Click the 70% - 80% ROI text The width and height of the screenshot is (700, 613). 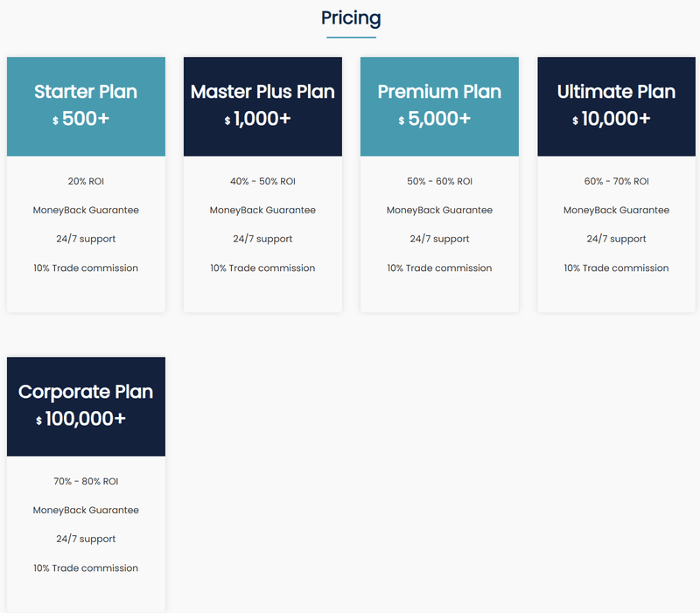click(86, 481)
